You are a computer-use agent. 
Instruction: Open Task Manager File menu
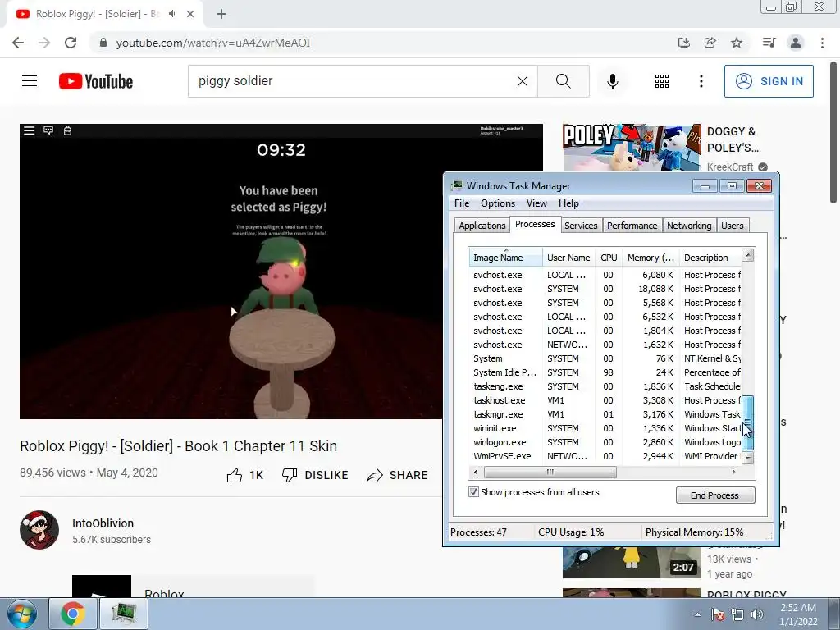click(x=462, y=203)
